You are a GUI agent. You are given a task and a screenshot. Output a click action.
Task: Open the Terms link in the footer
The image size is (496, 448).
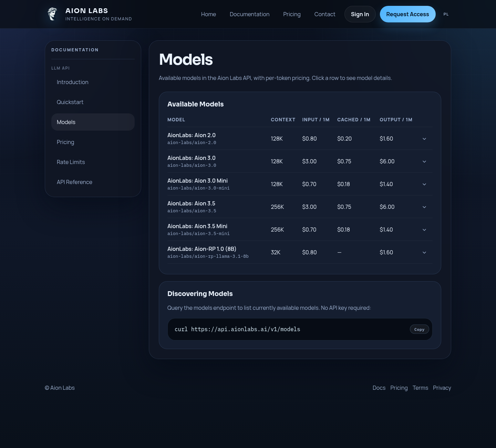click(420, 388)
